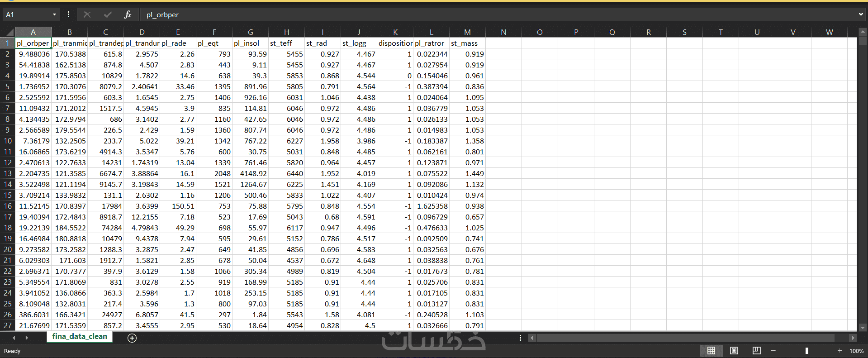Click horizontal scrollbar right arrow
The height and width of the screenshot is (358, 868).
point(853,338)
